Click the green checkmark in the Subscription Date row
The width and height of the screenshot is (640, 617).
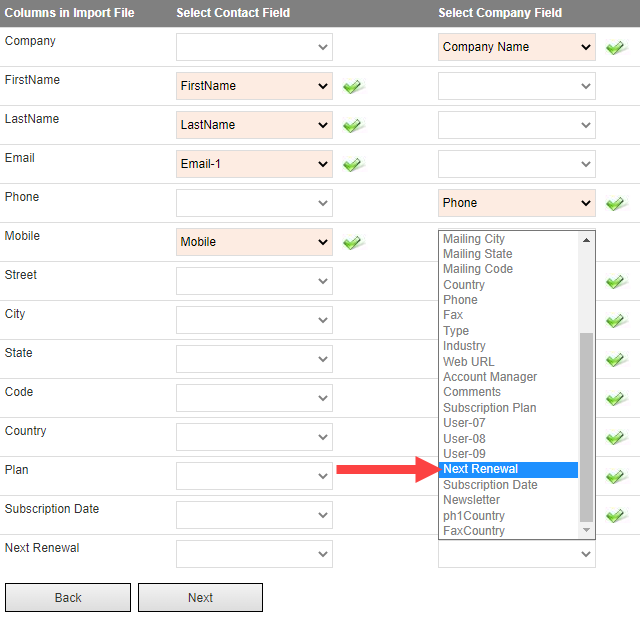(x=615, y=515)
